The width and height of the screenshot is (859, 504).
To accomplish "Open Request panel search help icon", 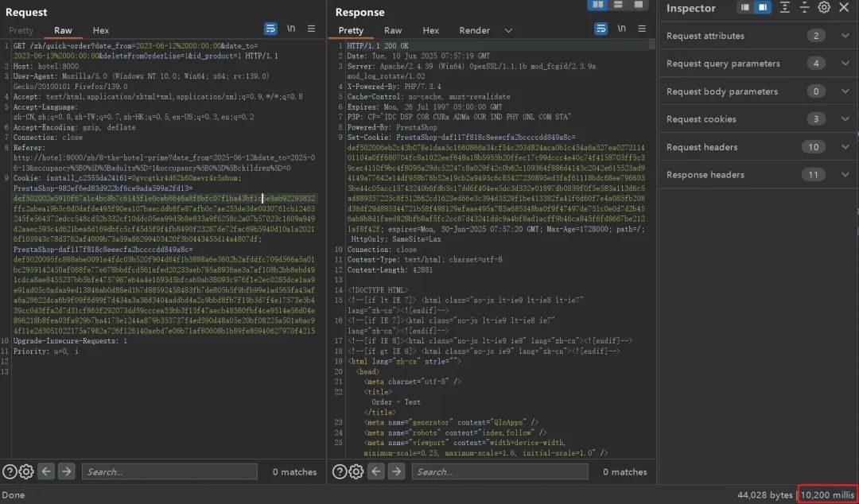I will pyautogui.click(x=10, y=471).
